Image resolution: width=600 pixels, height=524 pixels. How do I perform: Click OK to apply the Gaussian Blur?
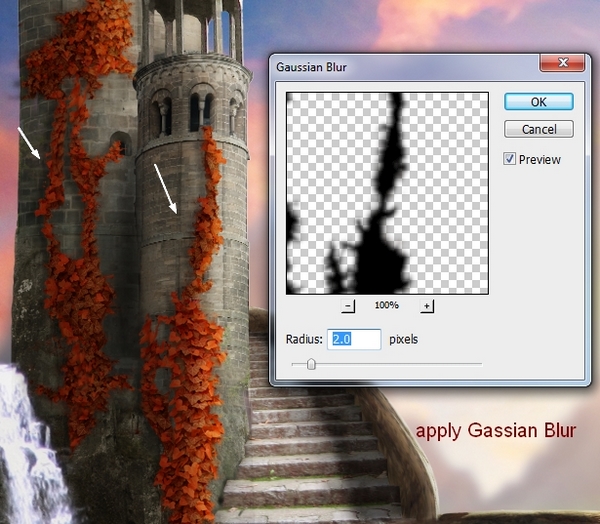538,102
